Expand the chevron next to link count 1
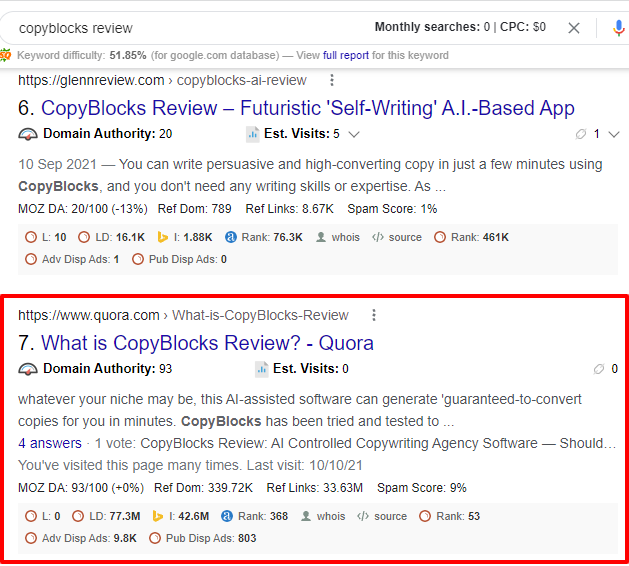 pyautogui.click(x=614, y=134)
